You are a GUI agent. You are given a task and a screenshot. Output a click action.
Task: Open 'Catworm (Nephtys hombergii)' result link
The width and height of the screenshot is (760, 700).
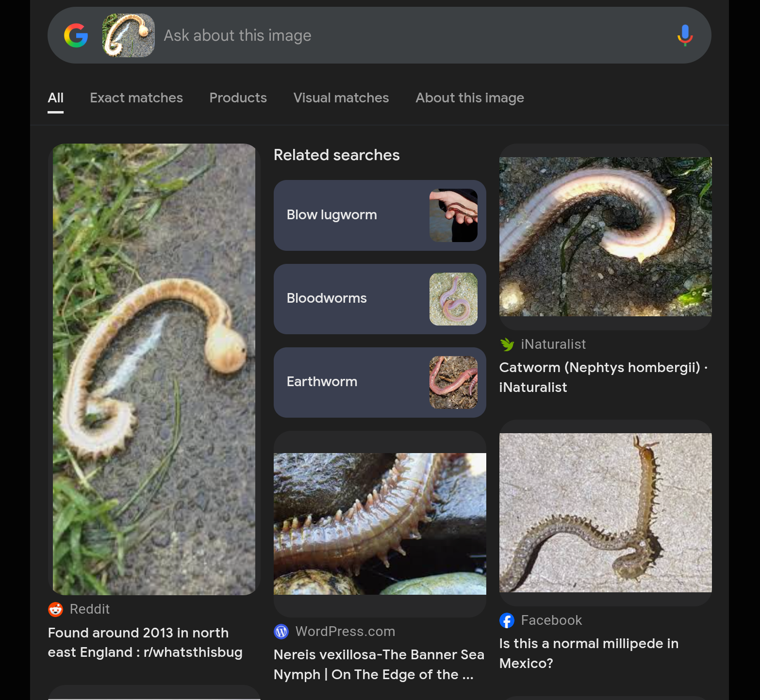(x=603, y=377)
